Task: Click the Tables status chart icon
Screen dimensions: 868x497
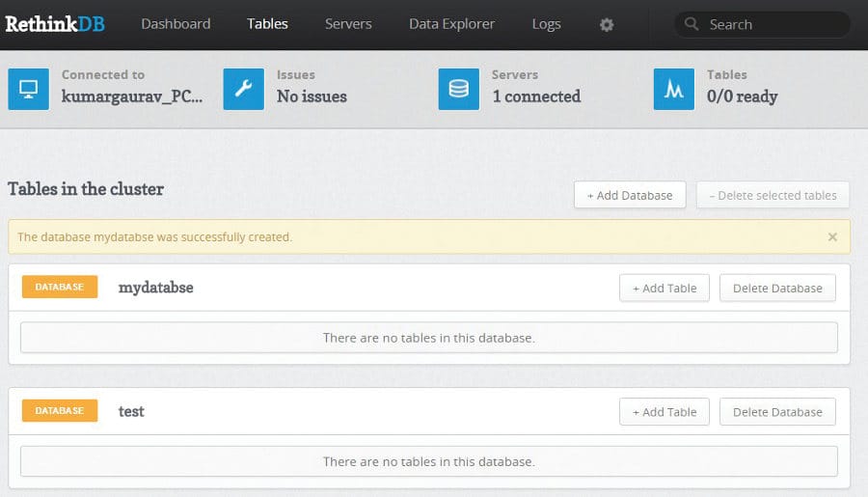Action: (674, 89)
